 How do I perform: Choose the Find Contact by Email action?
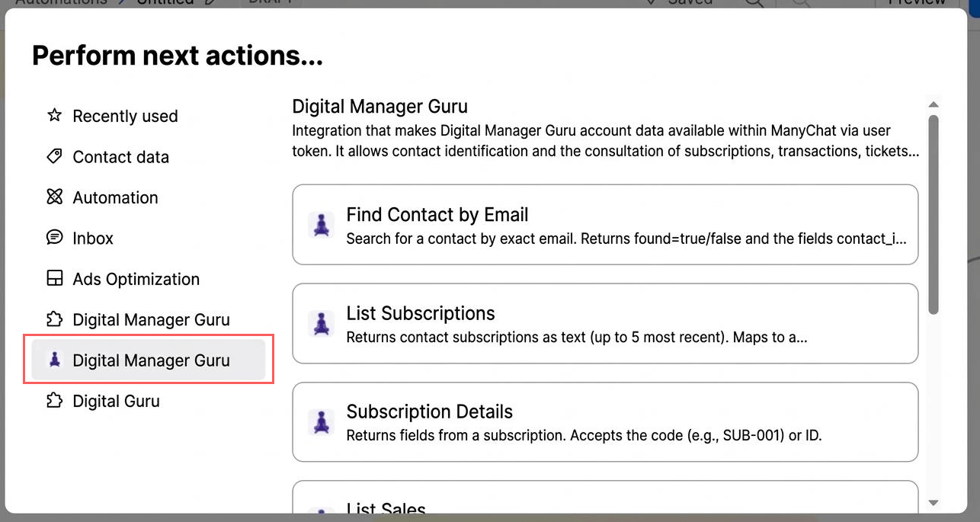coord(605,225)
